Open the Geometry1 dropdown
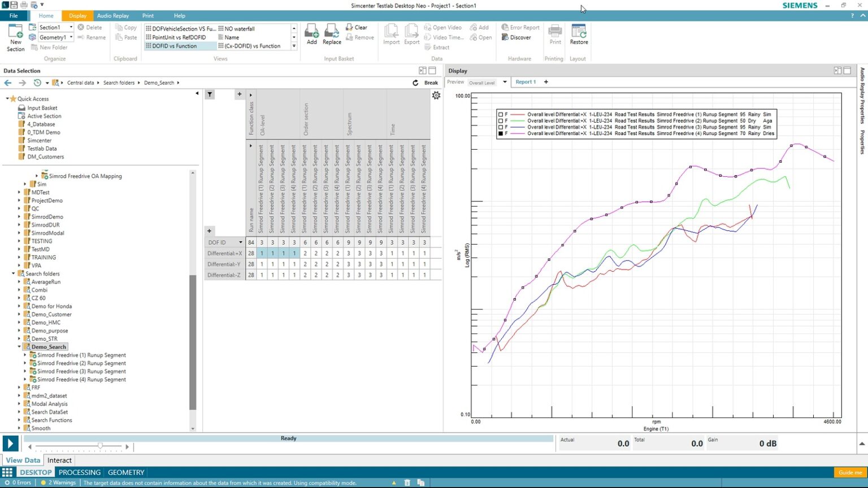This screenshot has height=488, width=868. pyautogui.click(x=71, y=37)
